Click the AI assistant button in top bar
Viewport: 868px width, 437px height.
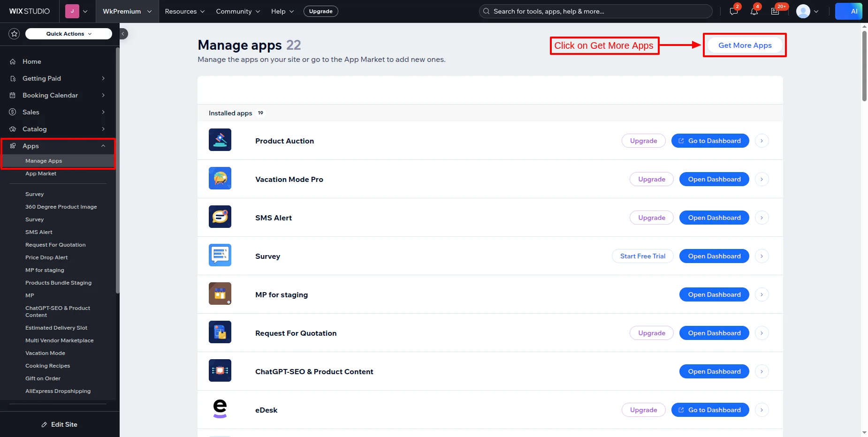click(849, 11)
